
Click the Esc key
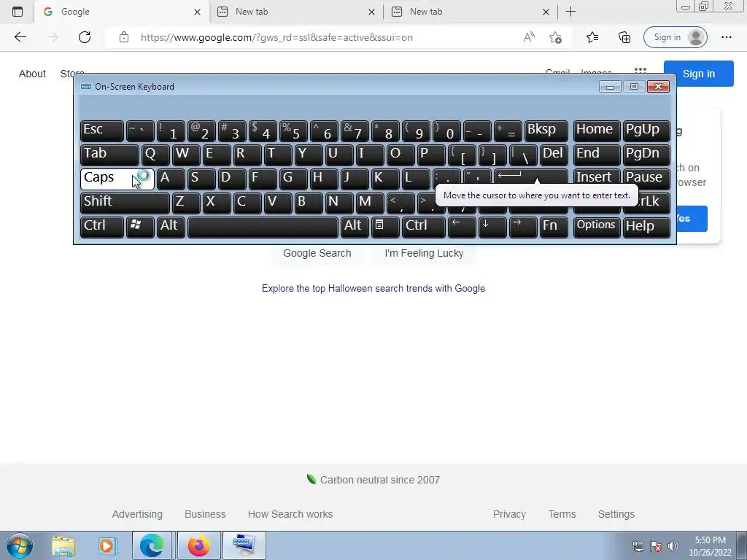(102, 131)
